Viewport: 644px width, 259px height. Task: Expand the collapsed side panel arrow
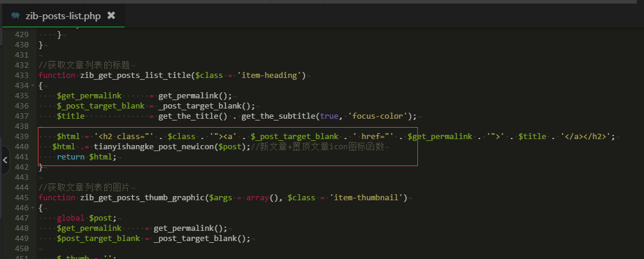pyautogui.click(x=5, y=160)
